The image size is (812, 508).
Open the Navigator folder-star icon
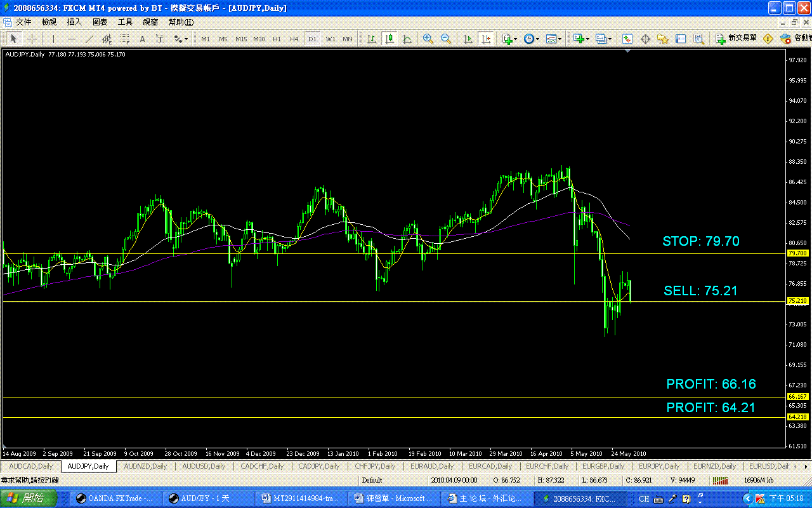pos(663,39)
